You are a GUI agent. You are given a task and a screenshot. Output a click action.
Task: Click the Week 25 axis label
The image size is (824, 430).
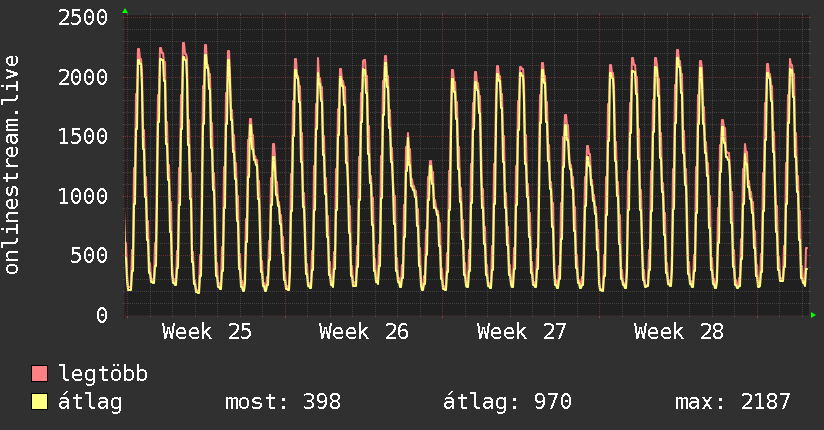pos(207,332)
